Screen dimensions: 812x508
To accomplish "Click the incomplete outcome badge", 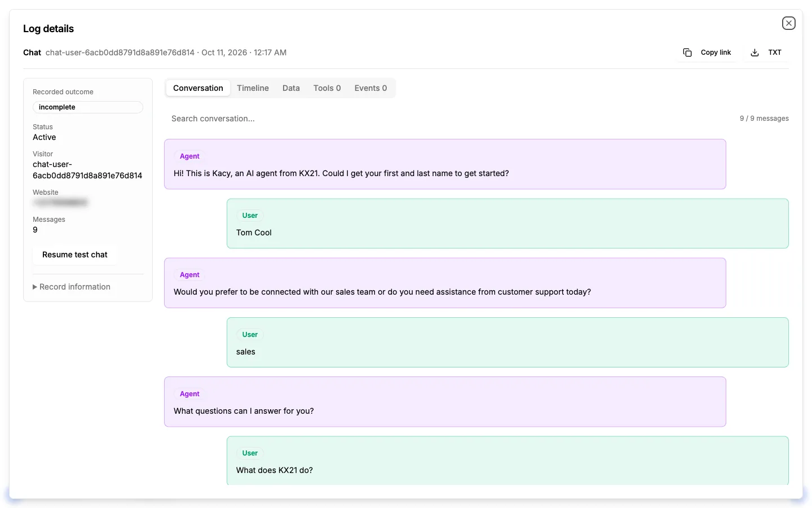I will tap(88, 107).
